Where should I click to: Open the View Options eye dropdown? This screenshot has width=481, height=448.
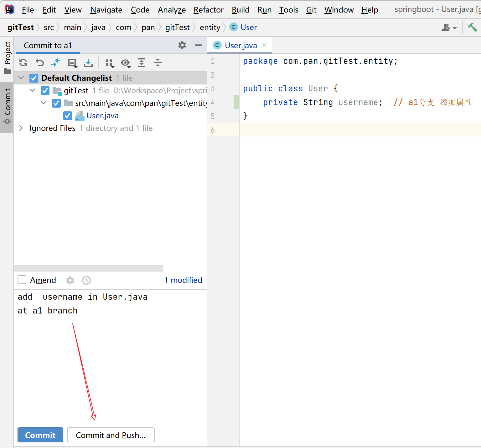tap(126, 63)
